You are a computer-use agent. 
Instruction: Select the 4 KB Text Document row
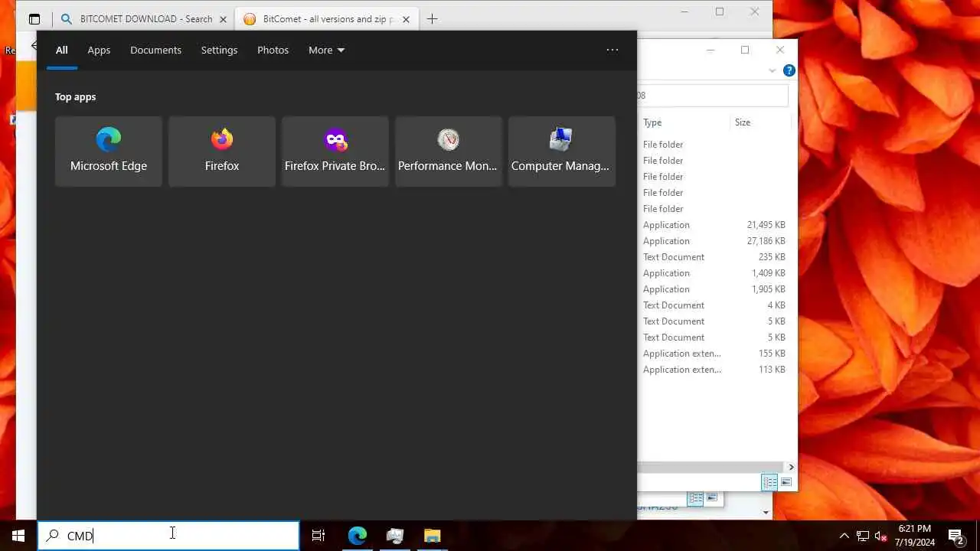click(714, 305)
